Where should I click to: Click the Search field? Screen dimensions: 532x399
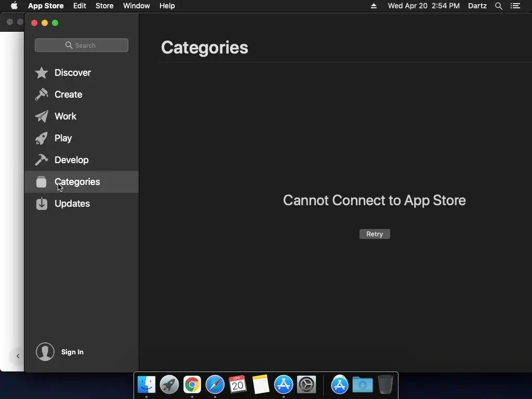(82, 45)
